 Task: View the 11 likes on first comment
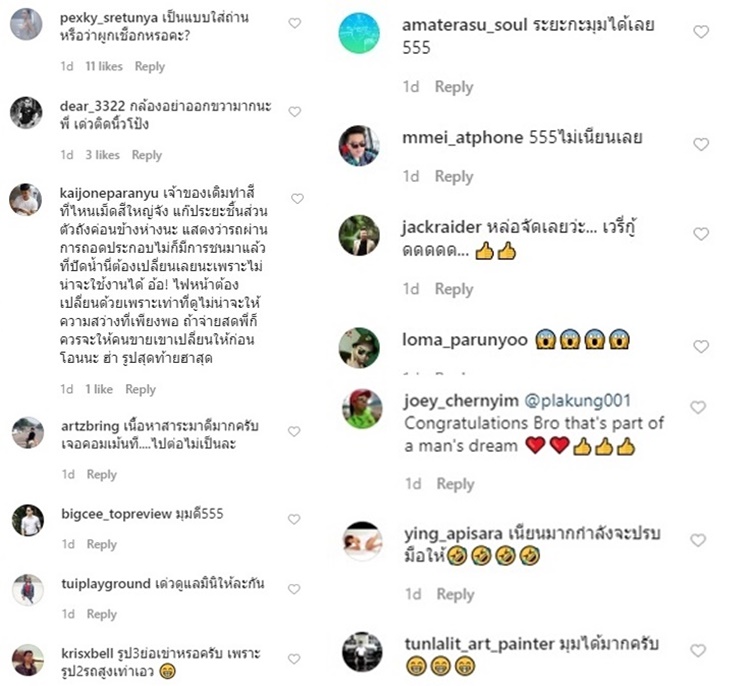pyautogui.click(x=104, y=66)
